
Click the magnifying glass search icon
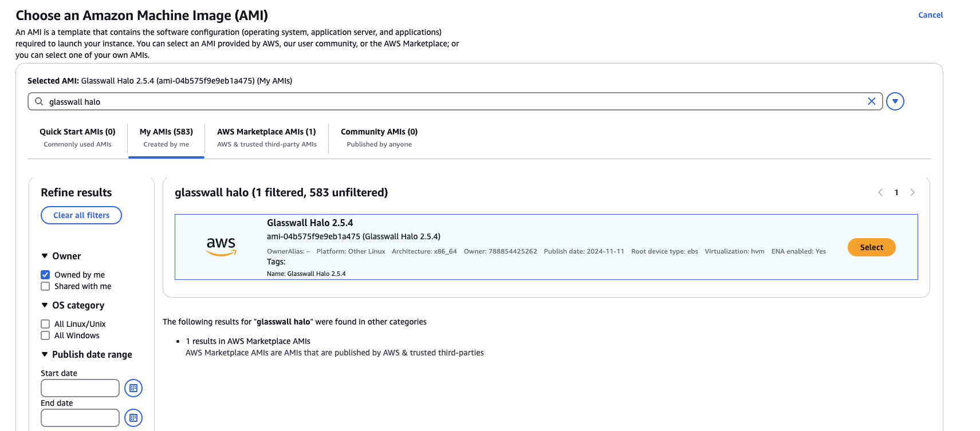click(39, 101)
